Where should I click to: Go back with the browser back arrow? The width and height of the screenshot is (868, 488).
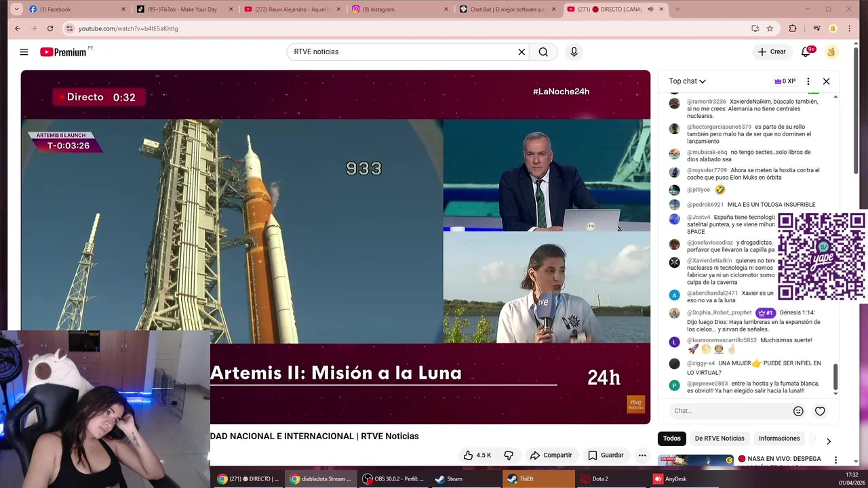(18, 28)
